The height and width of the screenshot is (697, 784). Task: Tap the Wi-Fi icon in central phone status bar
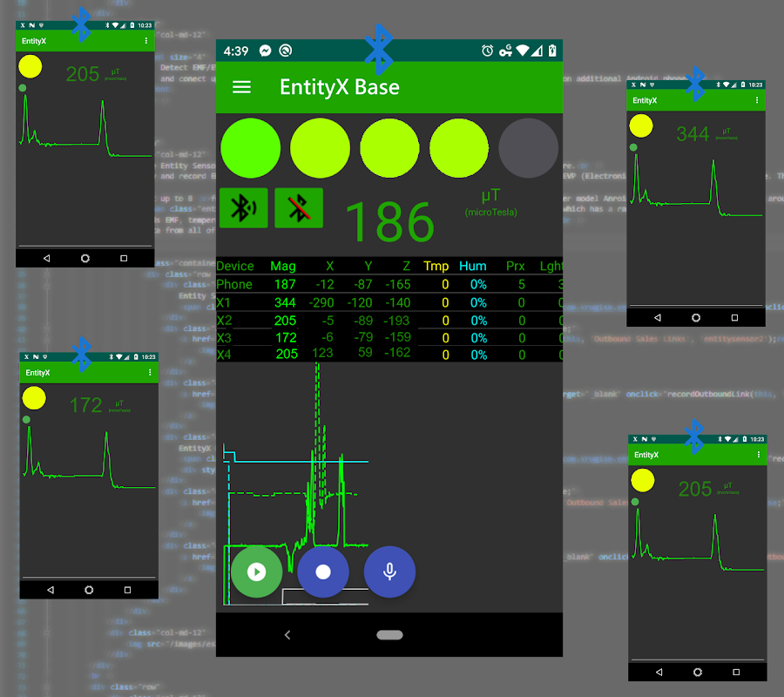(523, 51)
